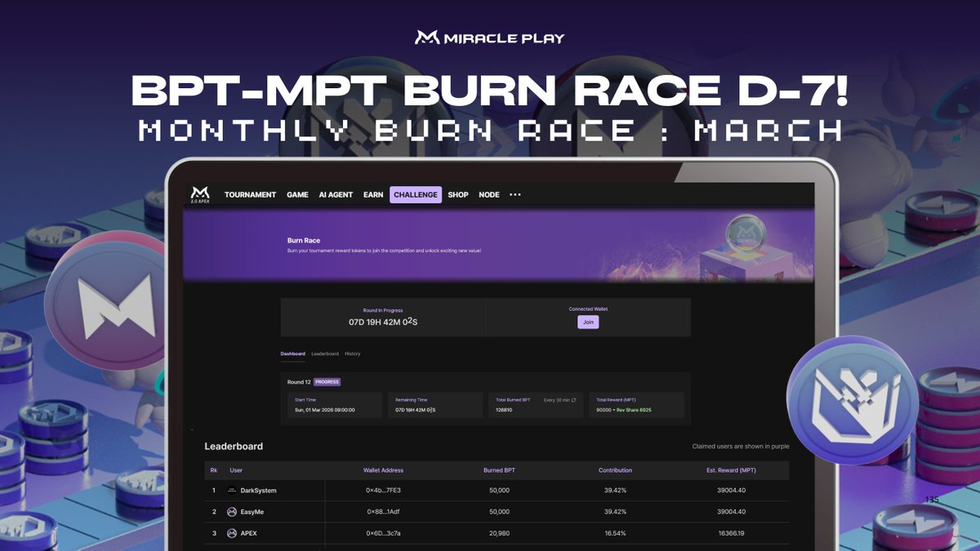Switch to the Dashboard tab
Image resolution: width=980 pixels, height=551 pixels.
click(293, 353)
